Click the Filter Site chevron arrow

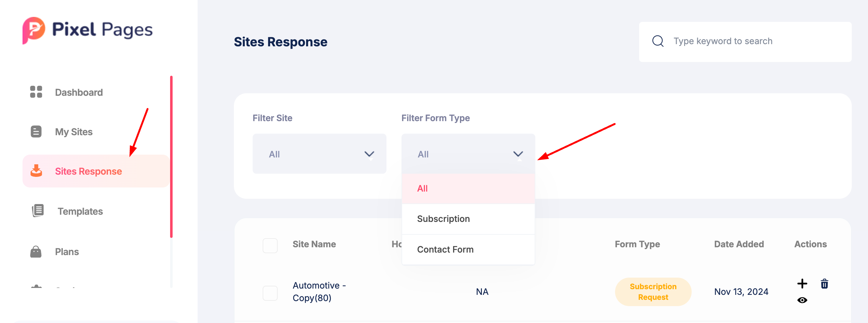point(369,154)
